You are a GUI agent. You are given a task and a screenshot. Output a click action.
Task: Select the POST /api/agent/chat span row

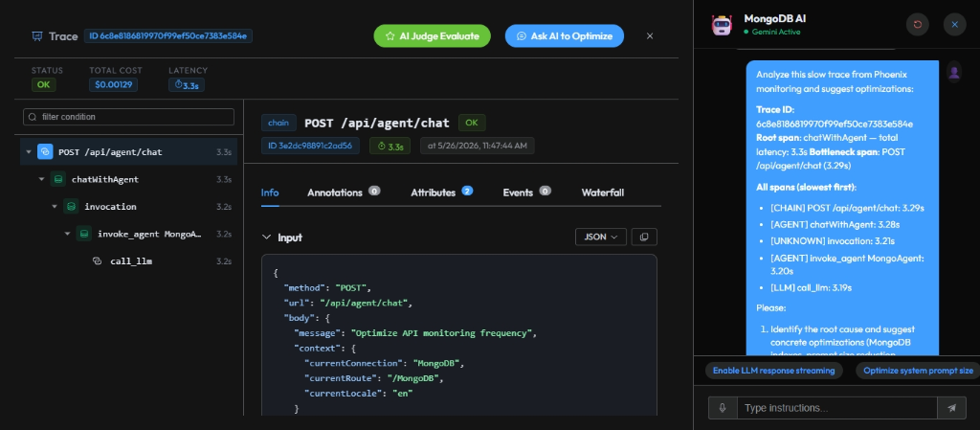[x=129, y=152]
